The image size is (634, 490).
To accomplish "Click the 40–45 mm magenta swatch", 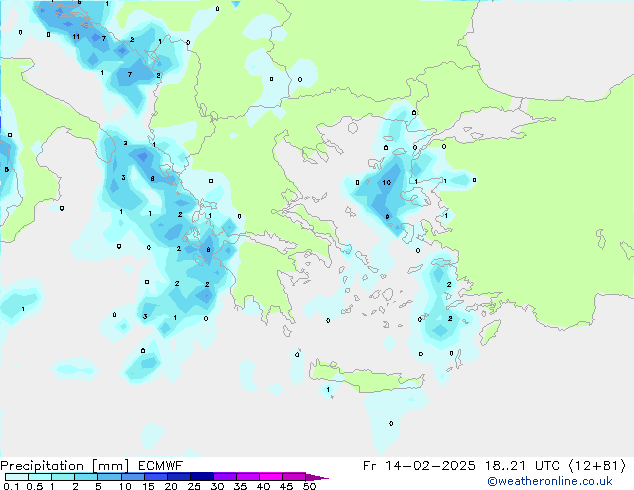I will click(x=271, y=477).
